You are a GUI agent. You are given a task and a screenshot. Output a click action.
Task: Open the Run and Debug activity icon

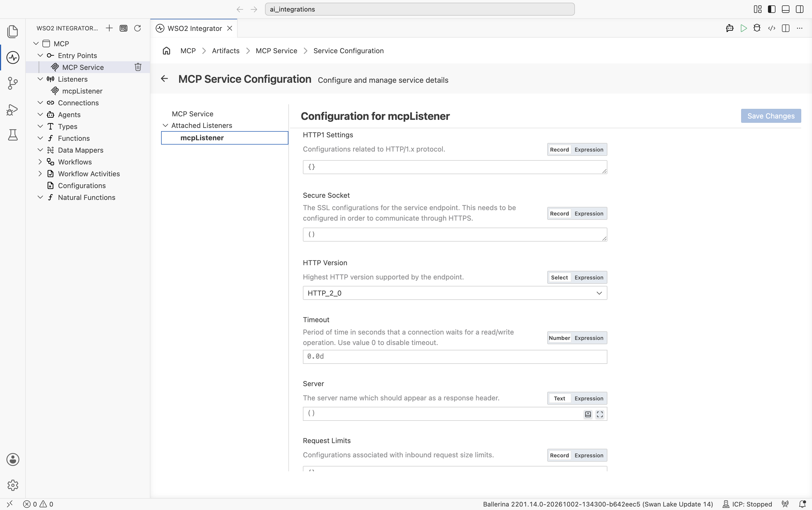tap(12, 109)
